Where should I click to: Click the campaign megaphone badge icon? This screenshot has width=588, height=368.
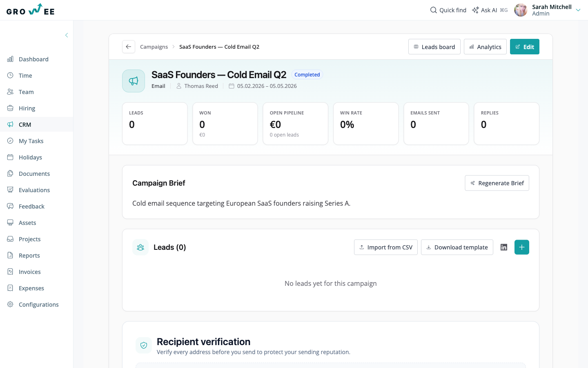pyautogui.click(x=134, y=81)
